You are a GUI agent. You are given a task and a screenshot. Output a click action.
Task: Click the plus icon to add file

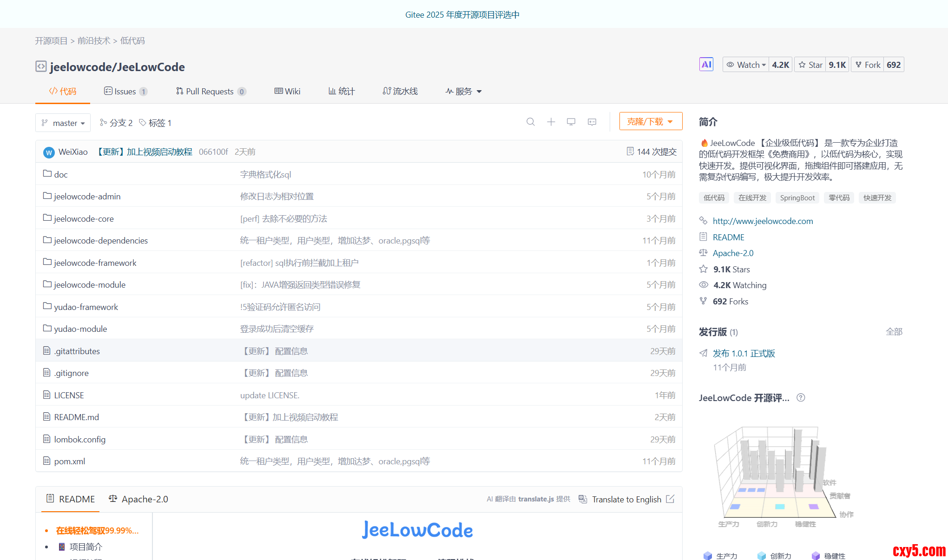[x=551, y=122]
